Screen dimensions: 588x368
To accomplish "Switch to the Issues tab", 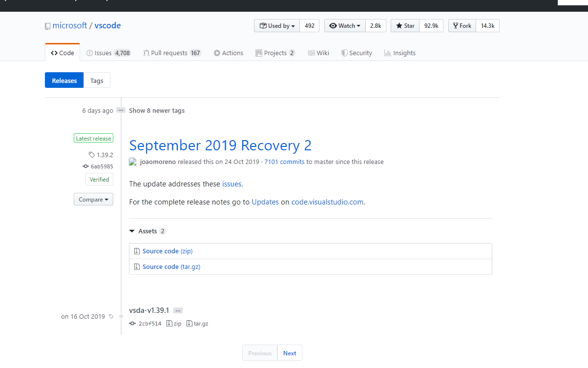I will pyautogui.click(x=108, y=53).
